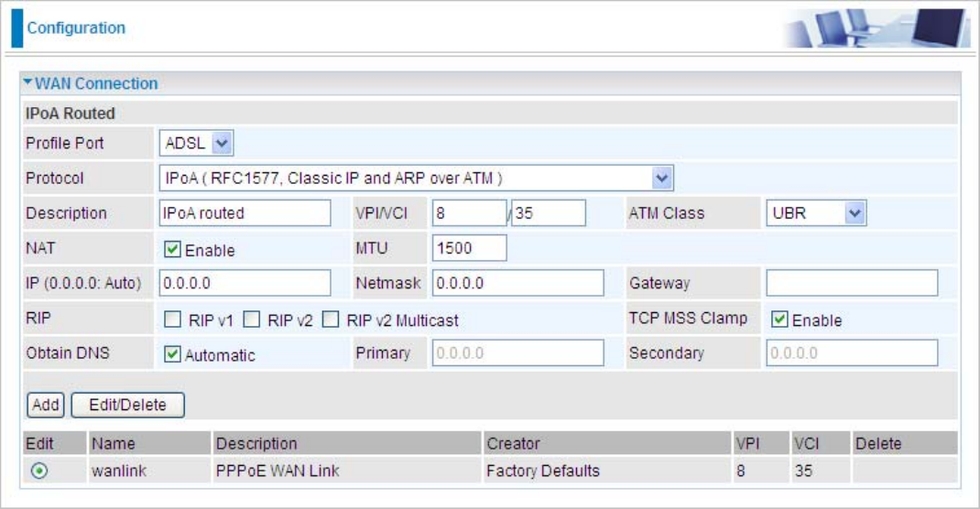Click the header office image thumbnail
Screen dimensions: 980x509
point(877,28)
